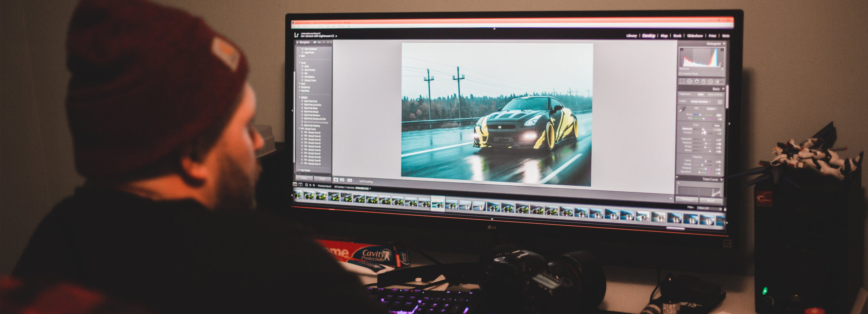Hide right panel using side arrow
868x314 pixels.
(730, 124)
